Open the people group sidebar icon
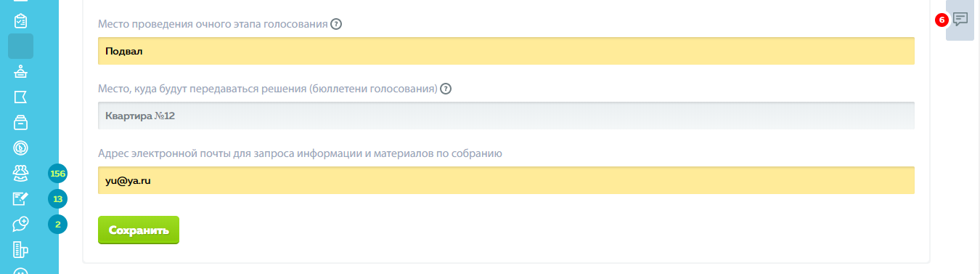980x274 pixels. (x=20, y=173)
